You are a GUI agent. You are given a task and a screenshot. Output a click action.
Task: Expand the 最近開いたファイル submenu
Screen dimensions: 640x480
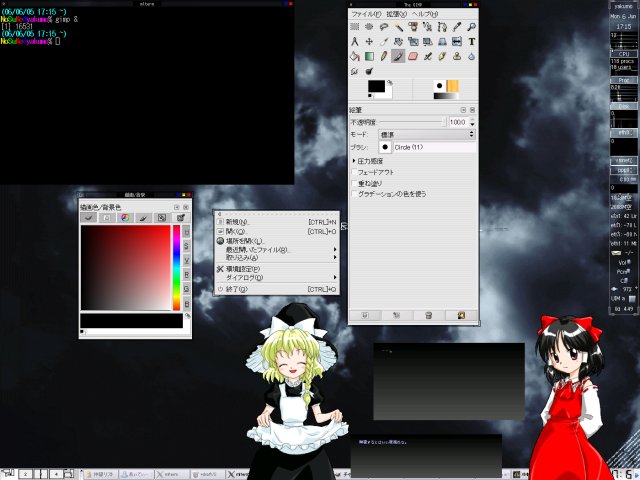[x=276, y=249]
